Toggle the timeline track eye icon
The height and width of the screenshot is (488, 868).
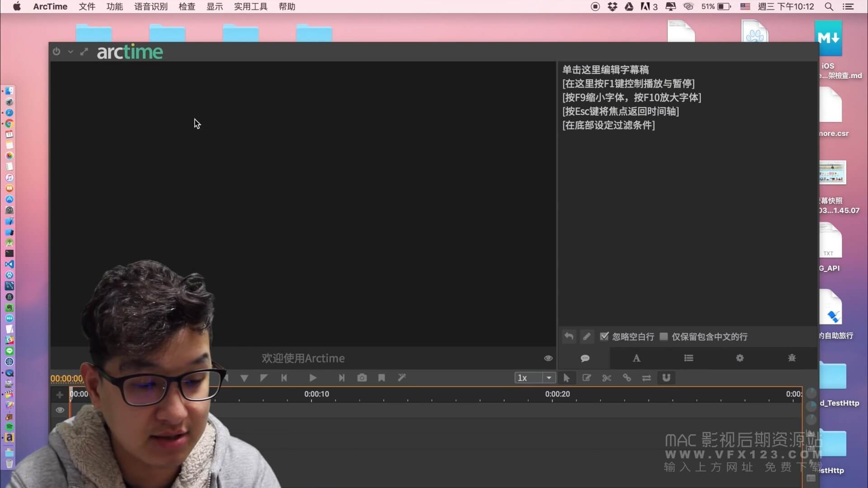60,410
